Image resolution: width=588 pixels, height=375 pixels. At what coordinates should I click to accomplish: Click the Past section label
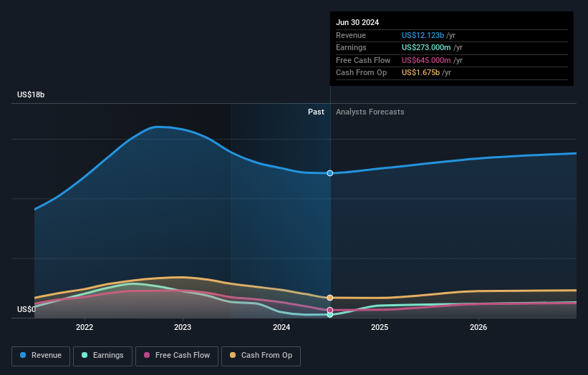[316, 112]
